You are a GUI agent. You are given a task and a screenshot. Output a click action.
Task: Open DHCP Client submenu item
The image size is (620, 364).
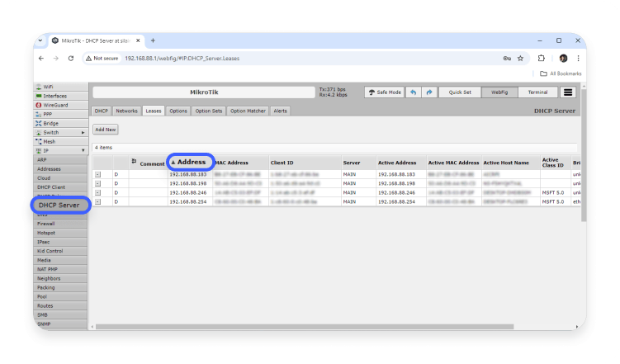tap(60, 187)
